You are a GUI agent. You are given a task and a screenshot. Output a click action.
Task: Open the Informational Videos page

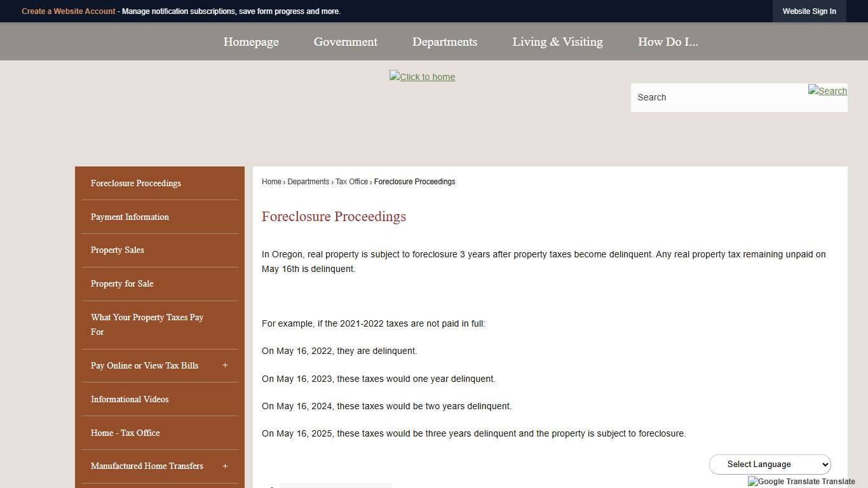click(x=130, y=399)
